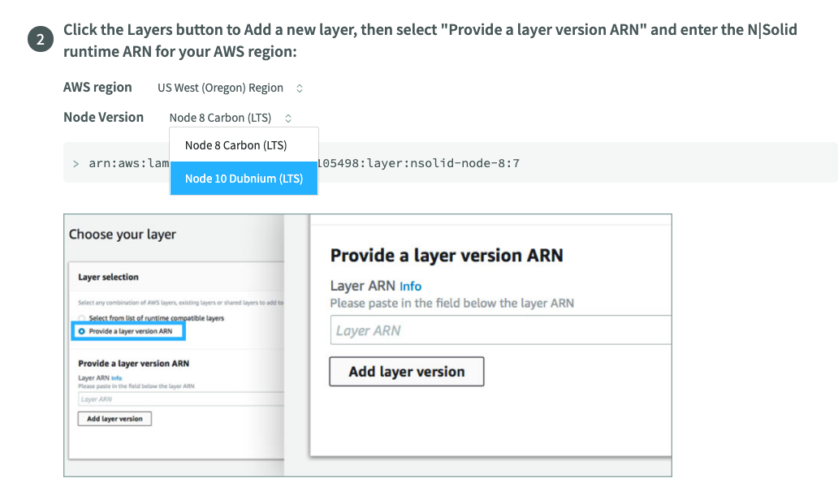Open the AWS region dropdown

(231, 88)
